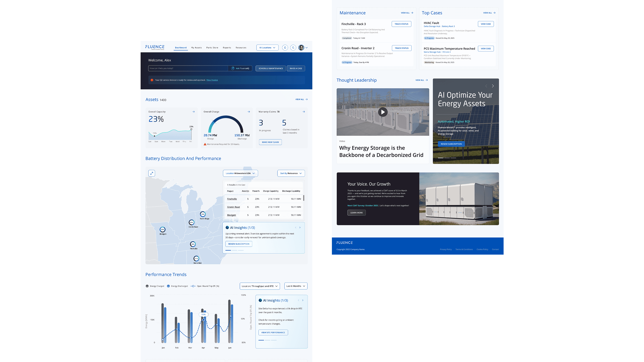Screen dimensions: 644x362
Task: Open the Parts Store tab
Action: click(x=212, y=48)
